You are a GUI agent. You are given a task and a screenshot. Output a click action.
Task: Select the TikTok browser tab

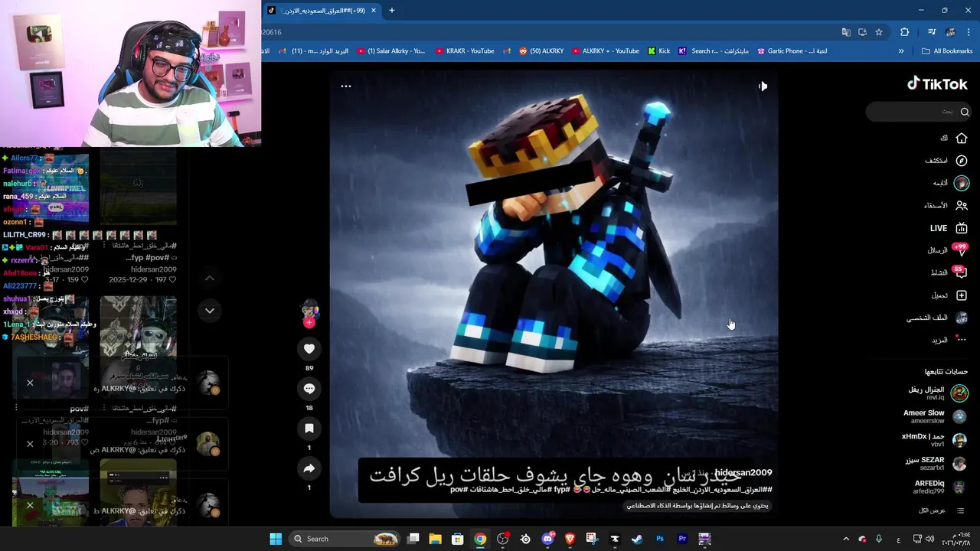[x=322, y=11]
